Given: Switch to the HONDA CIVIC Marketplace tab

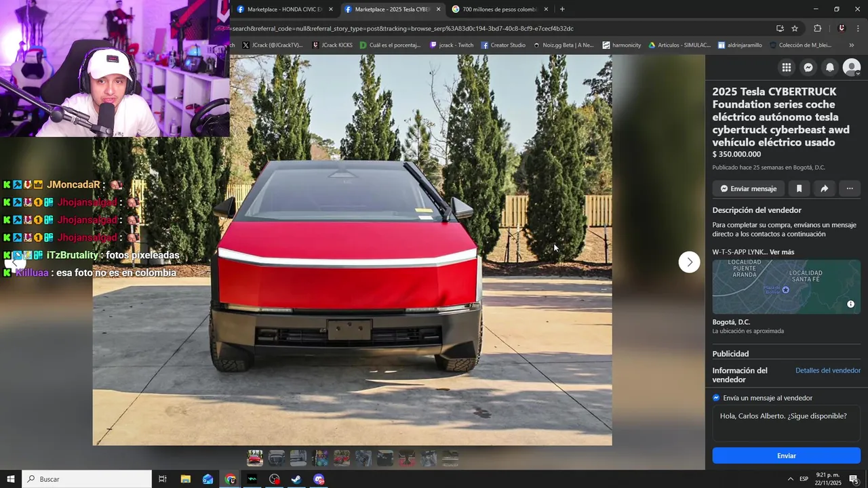Looking at the screenshot, I should (285, 9).
